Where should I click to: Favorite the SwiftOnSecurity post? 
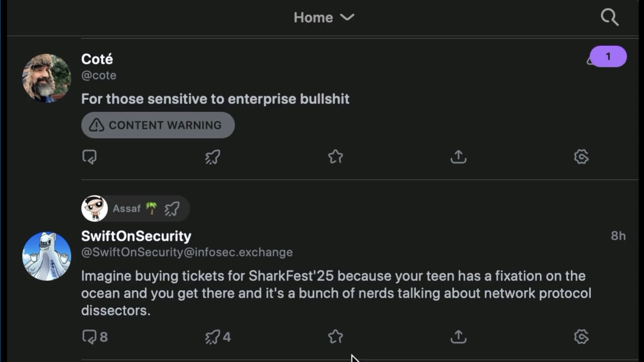[335, 337]
